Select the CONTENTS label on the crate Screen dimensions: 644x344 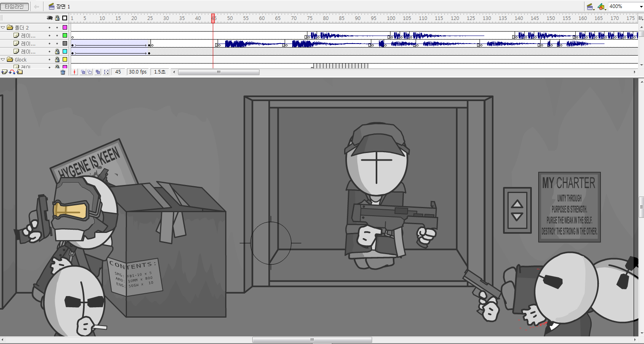135,276
